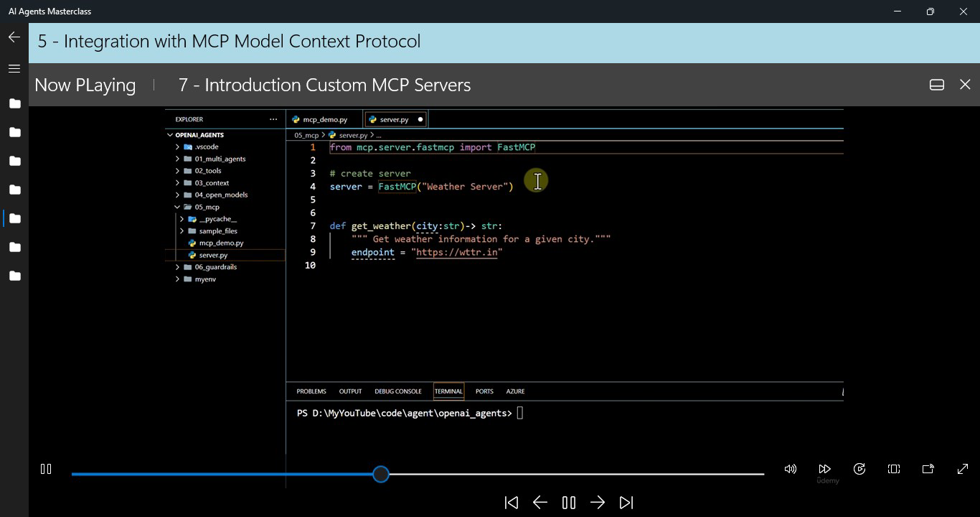Image resolution: width=980 pixels, height=517 pixels.
Task: Change playback speed with the double-arrow icon
Action: point(825,469)
